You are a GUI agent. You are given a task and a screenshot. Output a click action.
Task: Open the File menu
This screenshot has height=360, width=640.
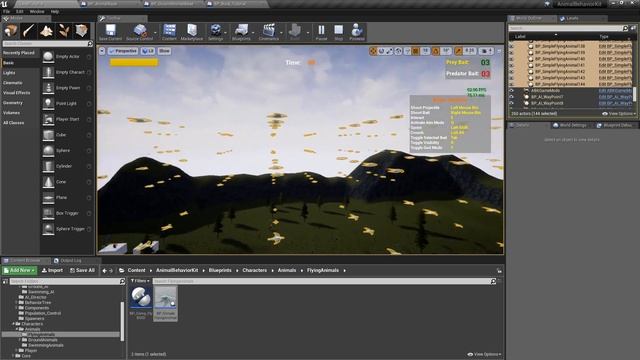point(7,11)
